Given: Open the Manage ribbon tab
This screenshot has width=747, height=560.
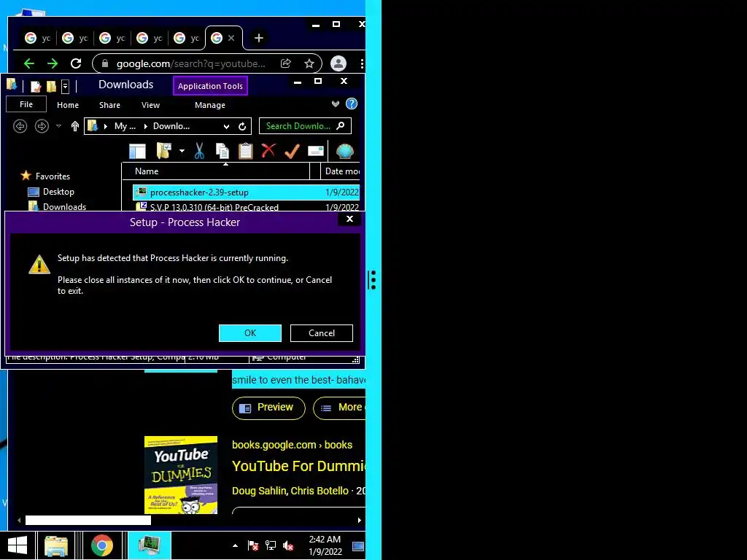Looking at the screenshot, I should (210, 105).
